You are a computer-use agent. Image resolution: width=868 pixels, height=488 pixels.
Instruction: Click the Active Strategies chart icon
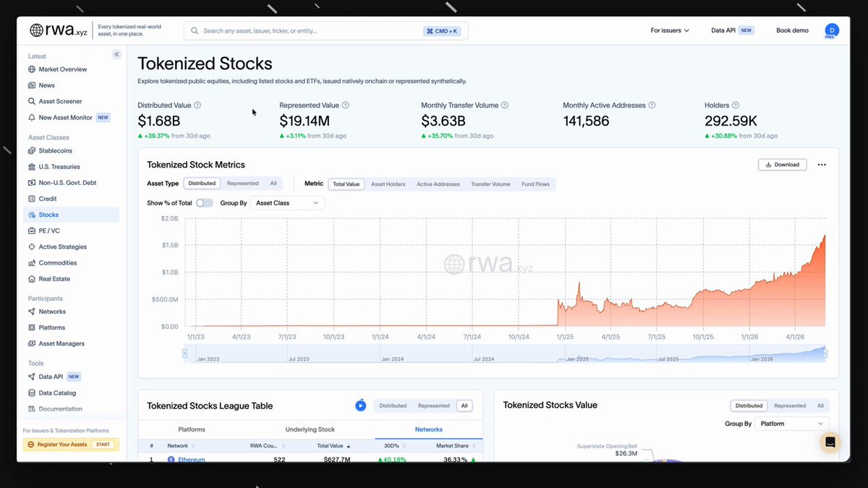click(x=32, y=247)
